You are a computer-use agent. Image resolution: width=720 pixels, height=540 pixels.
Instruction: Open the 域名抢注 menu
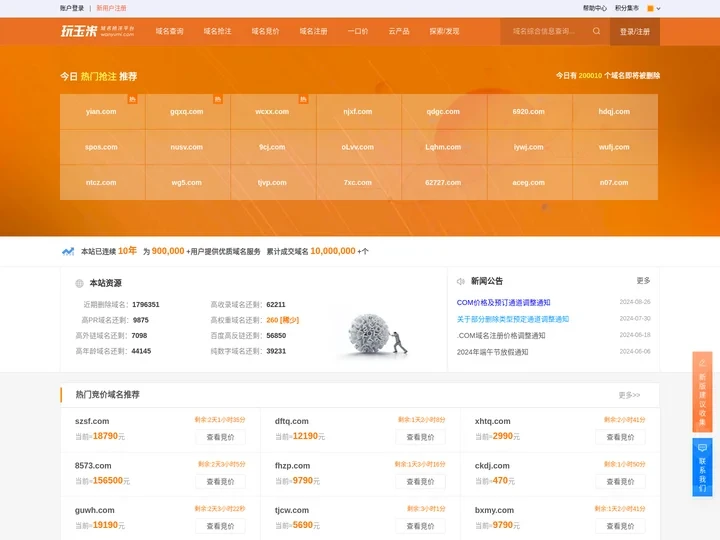pos(217,31)
